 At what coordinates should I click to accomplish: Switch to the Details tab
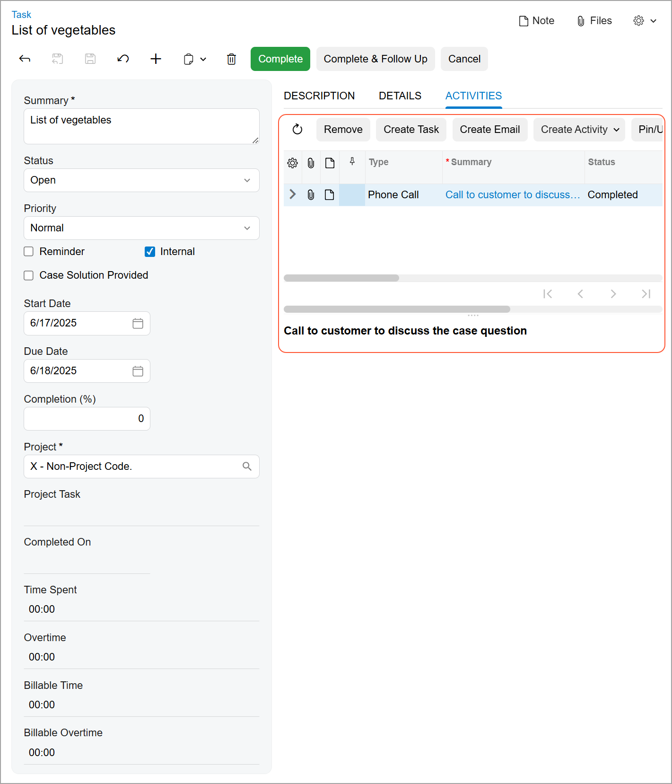[x=400, y=96]
